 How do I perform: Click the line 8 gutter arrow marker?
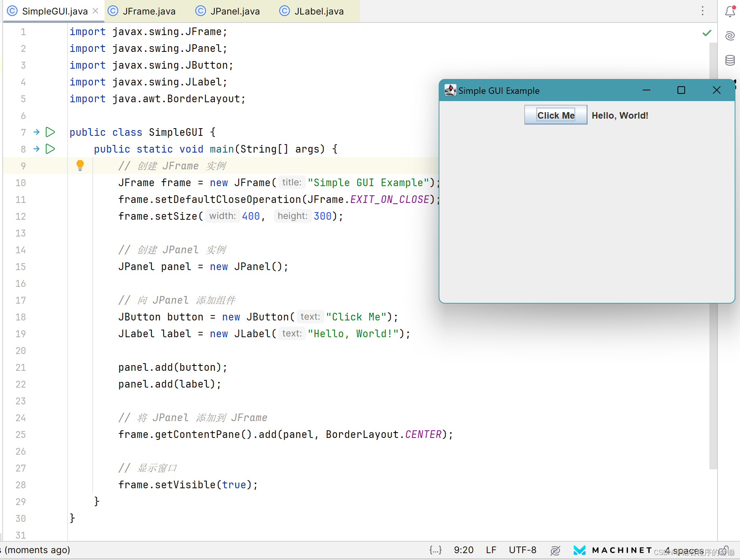37,149
